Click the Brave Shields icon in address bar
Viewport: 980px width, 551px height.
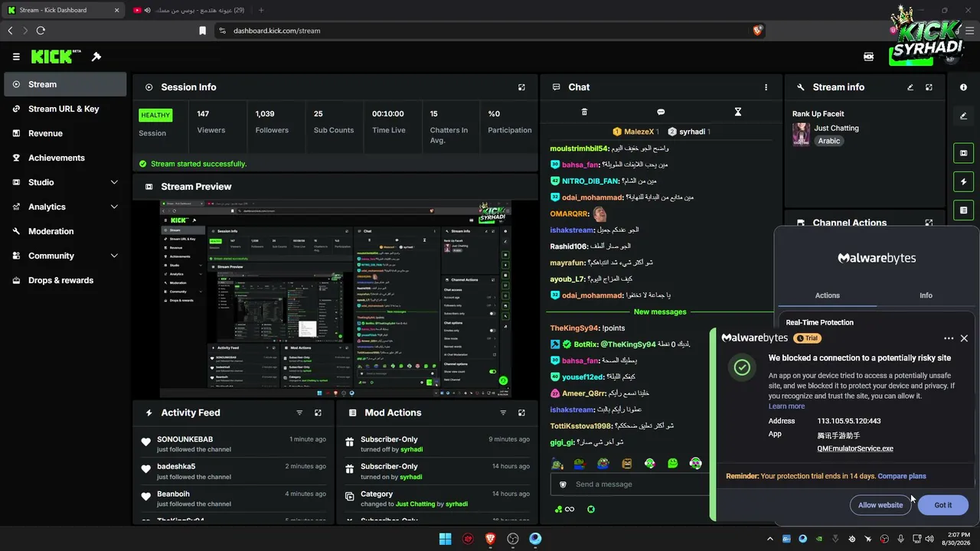click(x=757, y=31)
